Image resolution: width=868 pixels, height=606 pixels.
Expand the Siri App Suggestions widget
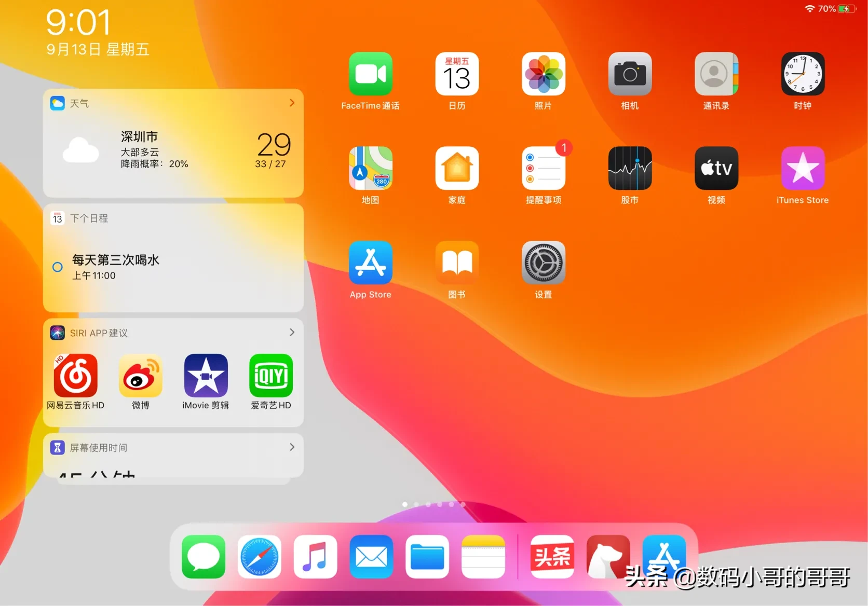pyautogui.click(x=292, y=332)
